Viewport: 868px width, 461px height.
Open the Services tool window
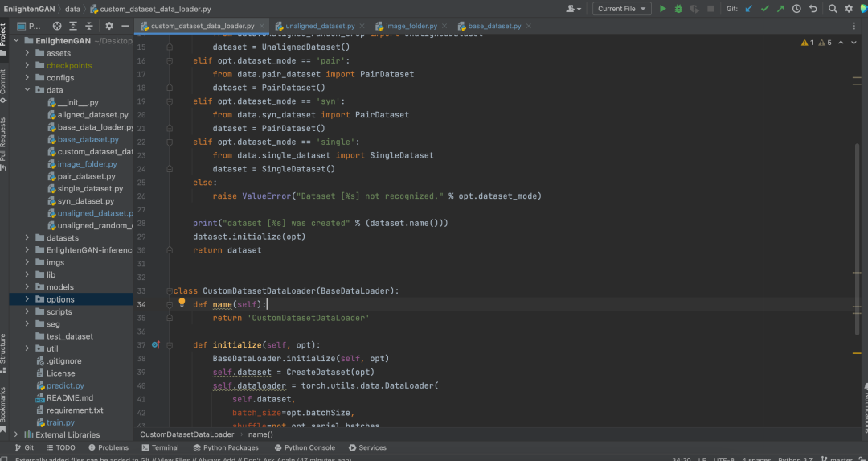367,447
